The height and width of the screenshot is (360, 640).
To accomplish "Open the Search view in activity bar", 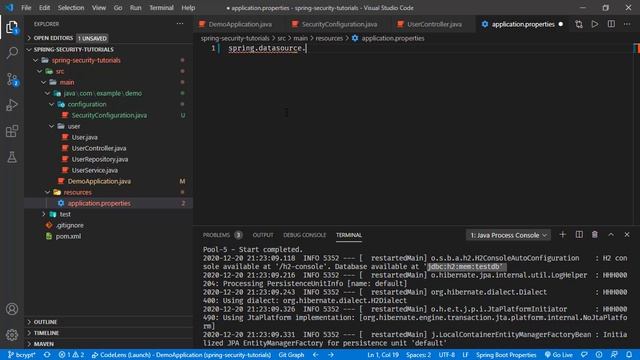I will coord(12,53).
